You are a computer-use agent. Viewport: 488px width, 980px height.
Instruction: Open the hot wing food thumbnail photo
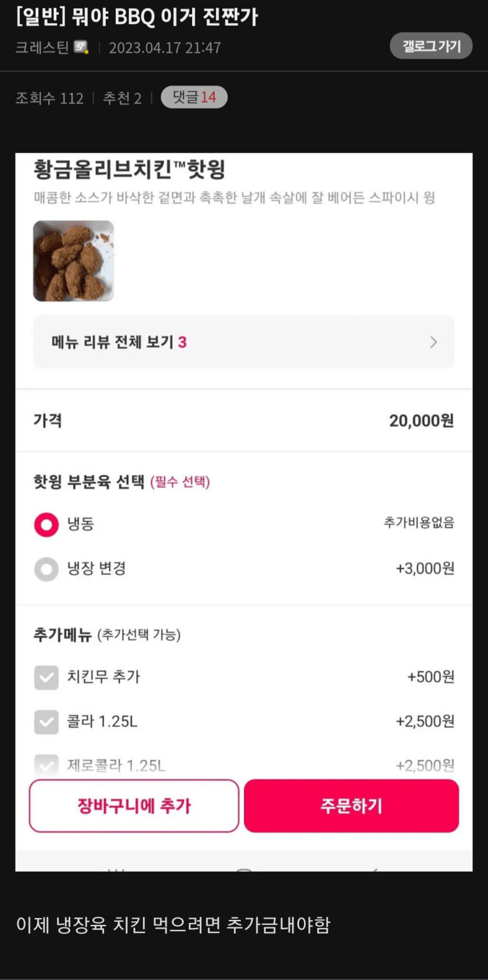(74, 261)
